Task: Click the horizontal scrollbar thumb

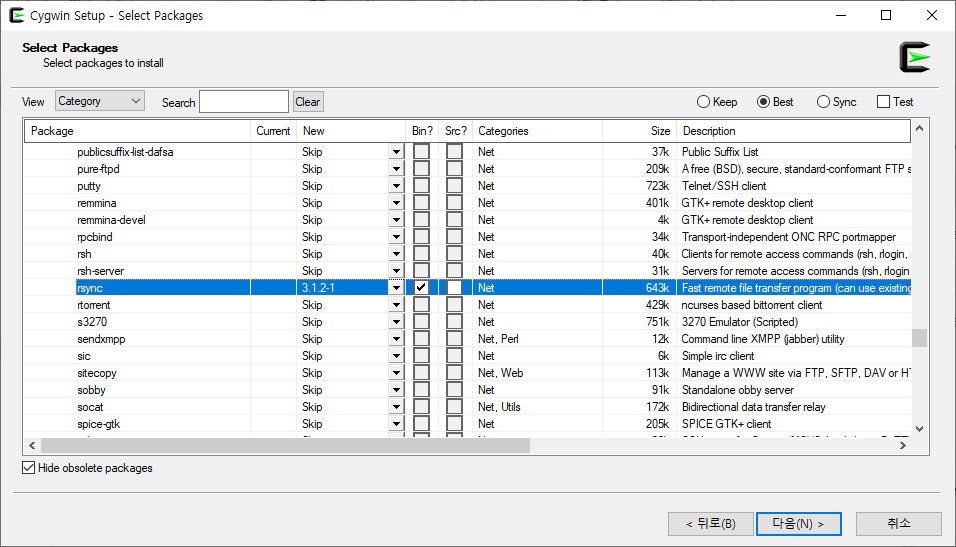Action: click(x=285, y=446)
